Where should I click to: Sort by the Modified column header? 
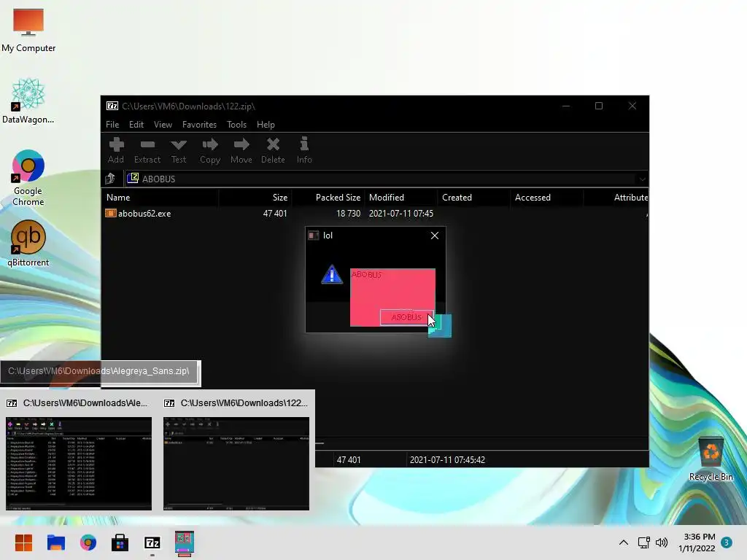pyautogui.click(x=401, y=197)
